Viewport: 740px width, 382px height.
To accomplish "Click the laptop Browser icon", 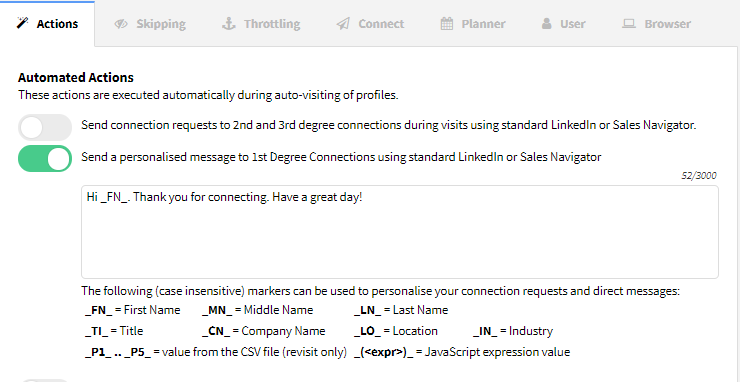I will pyautogui.click(x=629, y=24).
